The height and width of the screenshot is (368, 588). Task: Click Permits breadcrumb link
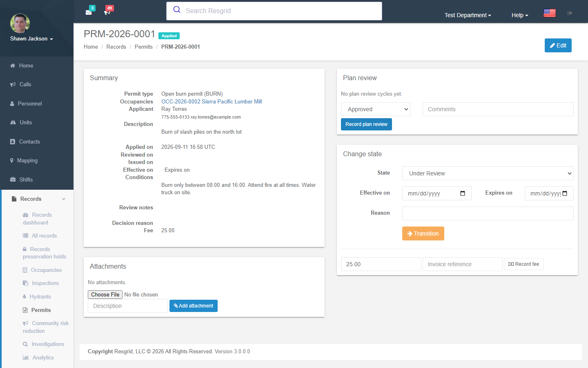[144, 47]
